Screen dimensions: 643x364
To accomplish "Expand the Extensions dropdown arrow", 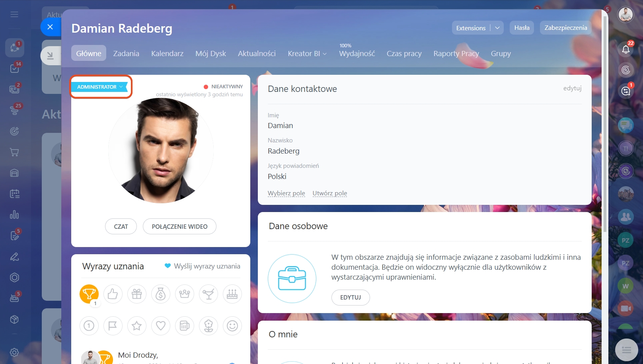I will [497, 28].
